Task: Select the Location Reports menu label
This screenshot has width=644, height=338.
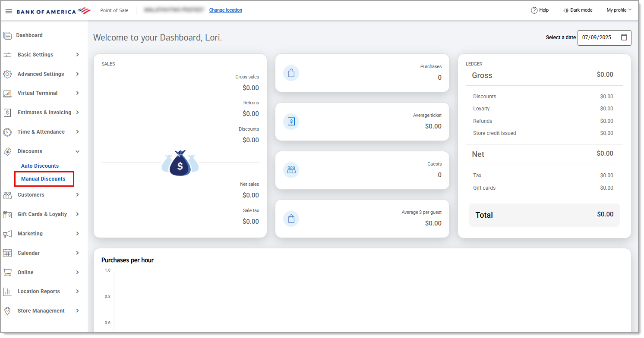Action: 38,291
